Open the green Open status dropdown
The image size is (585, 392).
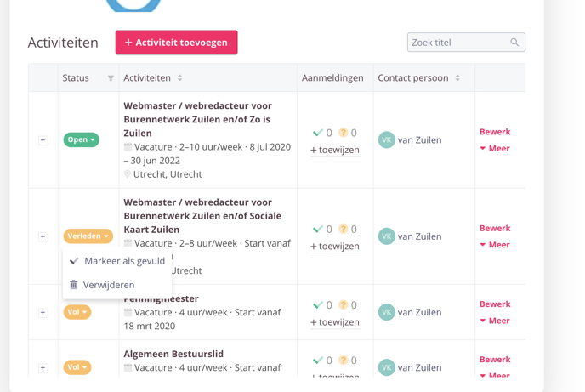point(81,139)
